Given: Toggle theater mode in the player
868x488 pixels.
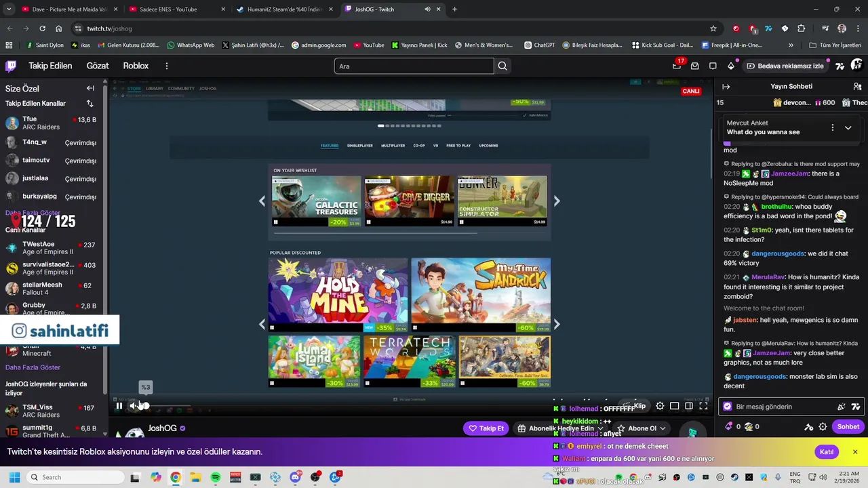Looking at the screenshot, I should click(x=688, y=406).
